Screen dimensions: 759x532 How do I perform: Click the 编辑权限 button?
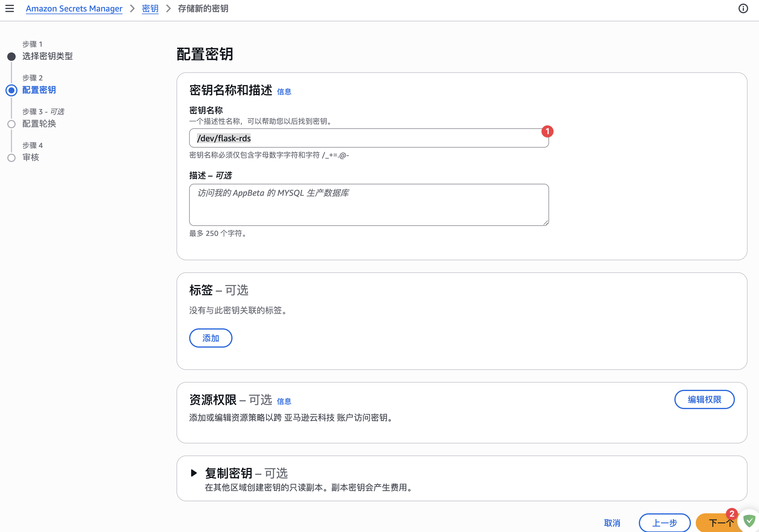[704, 399]
